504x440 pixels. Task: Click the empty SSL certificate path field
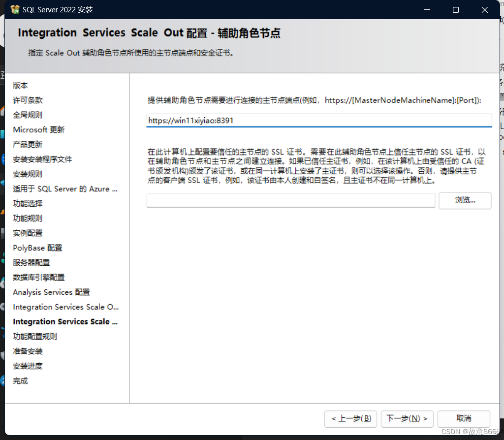point(290,200)
